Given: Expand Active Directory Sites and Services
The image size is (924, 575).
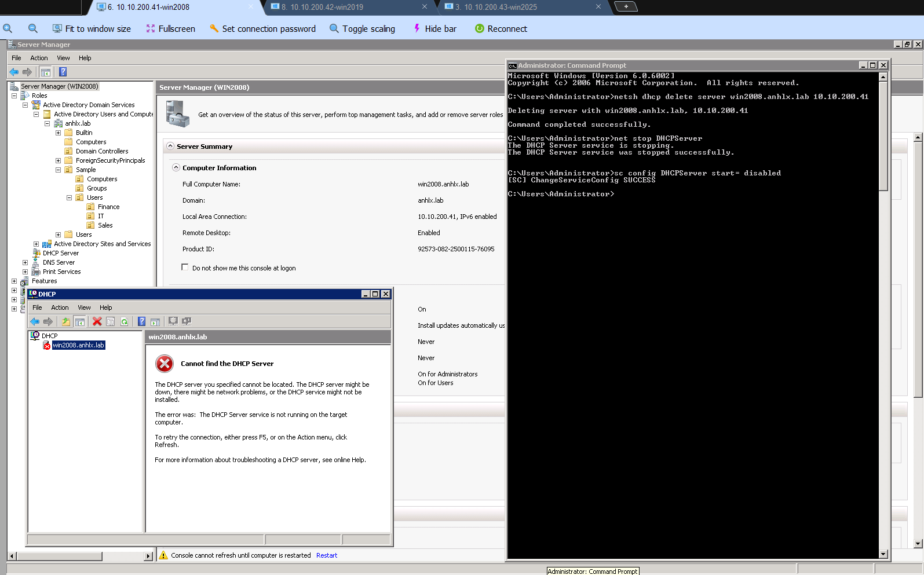Looking at the screenshot, I should [x=36, y=244].
